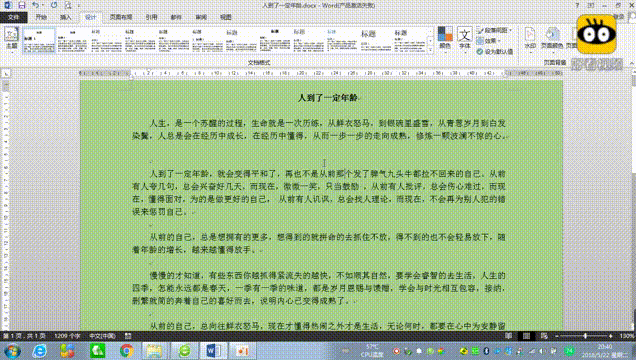
Task: Switch to the Insert (插入) ribbon tab
Action: coord(65,17)
